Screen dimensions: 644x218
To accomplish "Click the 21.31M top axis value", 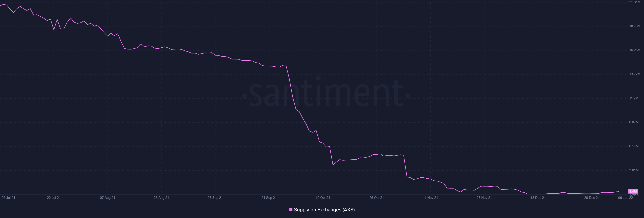I will (635, 2).
